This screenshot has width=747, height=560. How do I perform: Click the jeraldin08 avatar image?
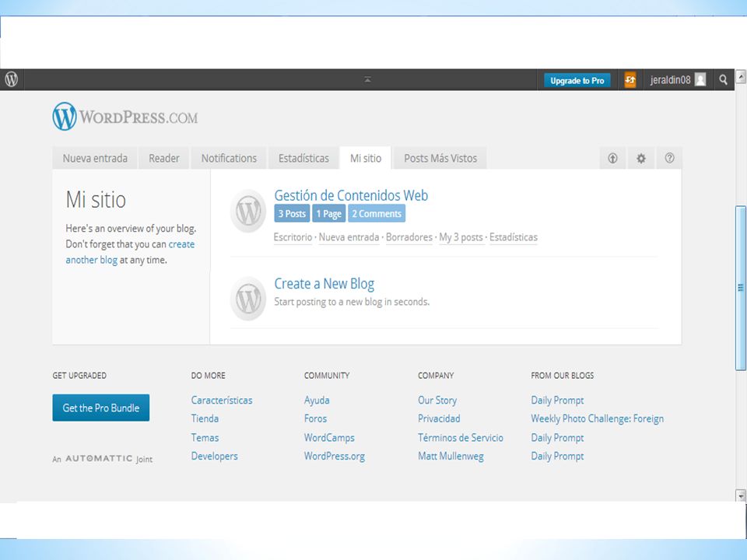click(700, 80)
